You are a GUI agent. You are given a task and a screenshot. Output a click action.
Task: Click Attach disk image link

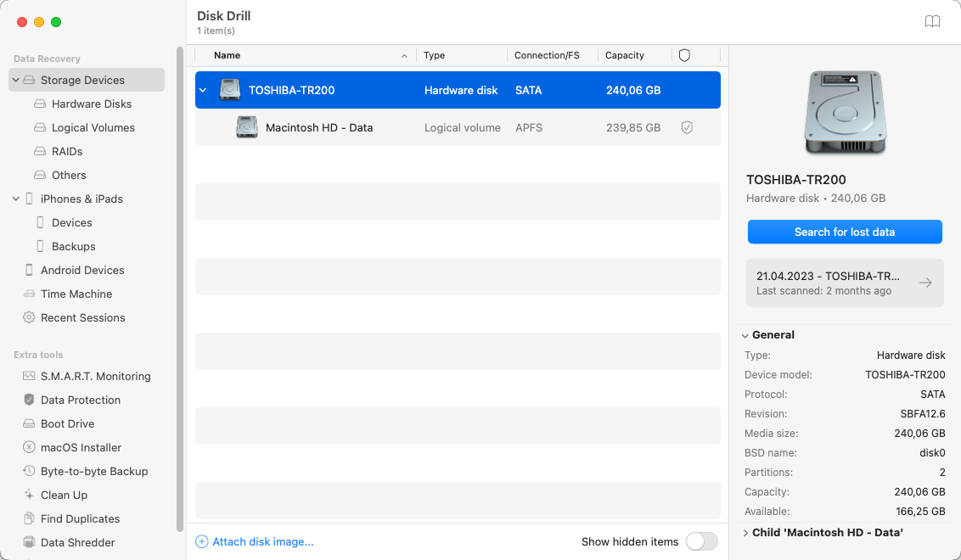262,541
